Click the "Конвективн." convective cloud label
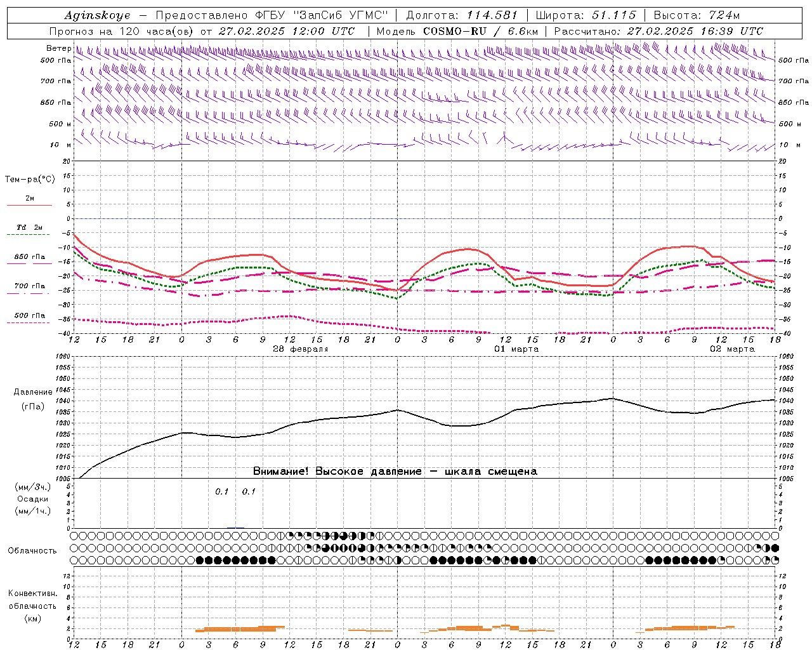Image resolution: width=812 pixels, height=650 pixels. click(x=32, y=594)
